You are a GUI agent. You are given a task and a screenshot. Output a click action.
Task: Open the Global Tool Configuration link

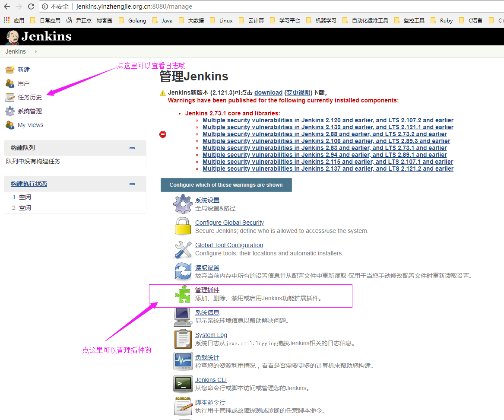point(229,245)
